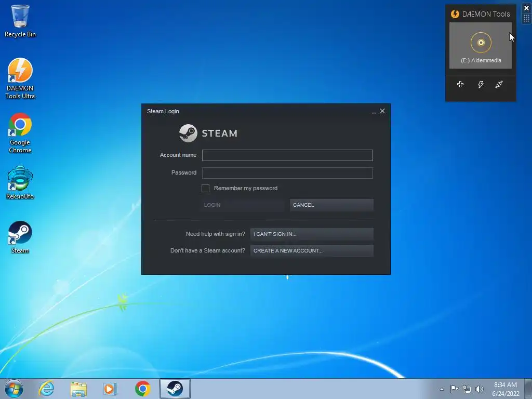This screenshot has height=399, width=532.
Task: Click the 'Password' label
Action: click(184, 172)
